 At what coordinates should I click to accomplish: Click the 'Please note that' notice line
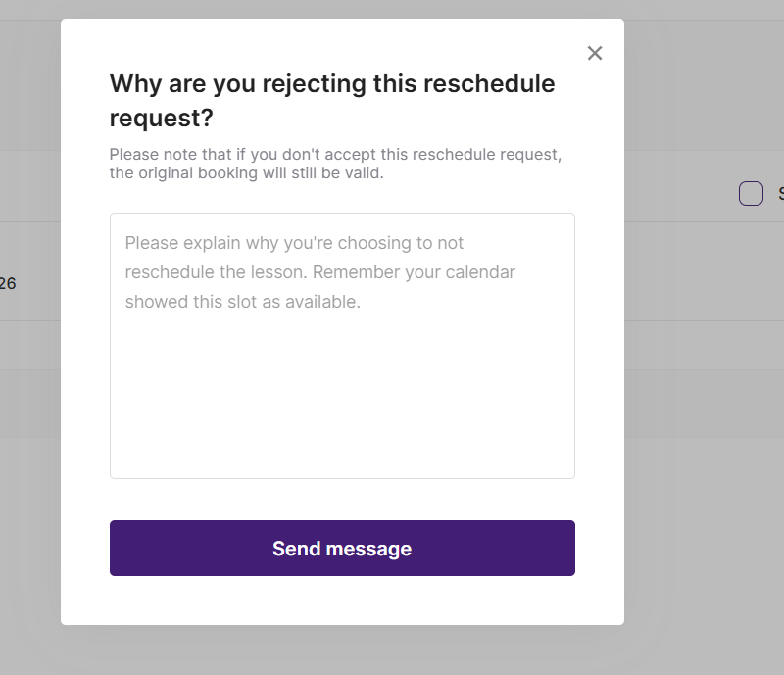click(x=335, y=155)
